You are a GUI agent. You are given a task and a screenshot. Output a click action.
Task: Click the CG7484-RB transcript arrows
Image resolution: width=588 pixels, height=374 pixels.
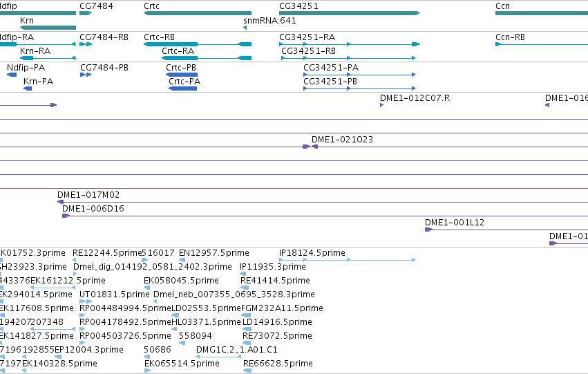(x=86, y=44)
